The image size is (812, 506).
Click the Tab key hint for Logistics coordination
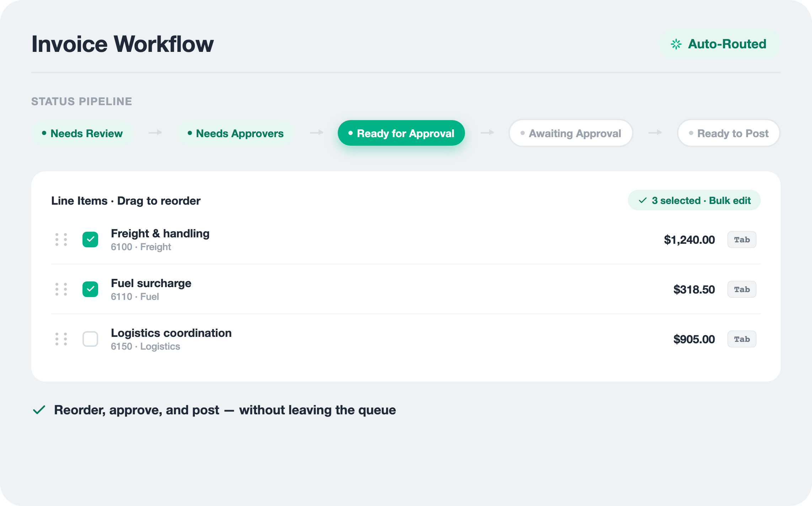(742, 339)
